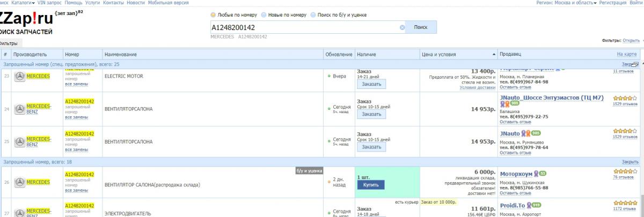Image resolution: width=644 pixels, height=217 pixels.
Task: Click 'все замены' link in row 26
Action: (x=76, y=190)
